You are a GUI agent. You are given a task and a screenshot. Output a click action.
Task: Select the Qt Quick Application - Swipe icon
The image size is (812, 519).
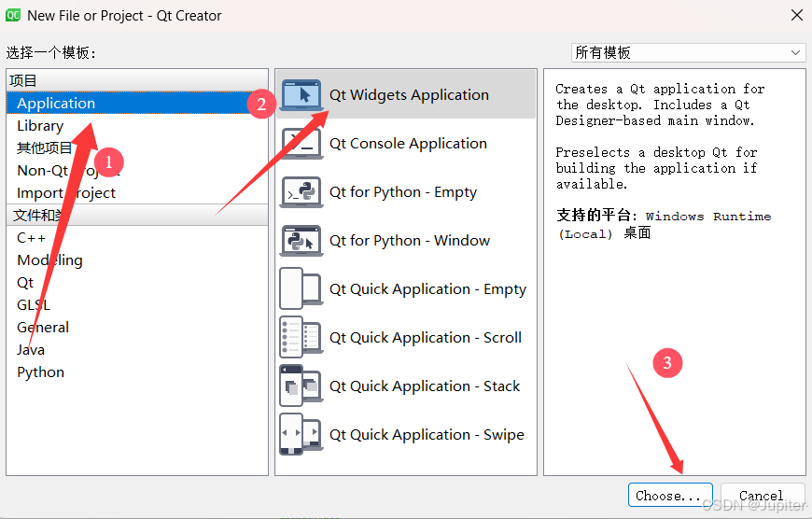(301, 434)
